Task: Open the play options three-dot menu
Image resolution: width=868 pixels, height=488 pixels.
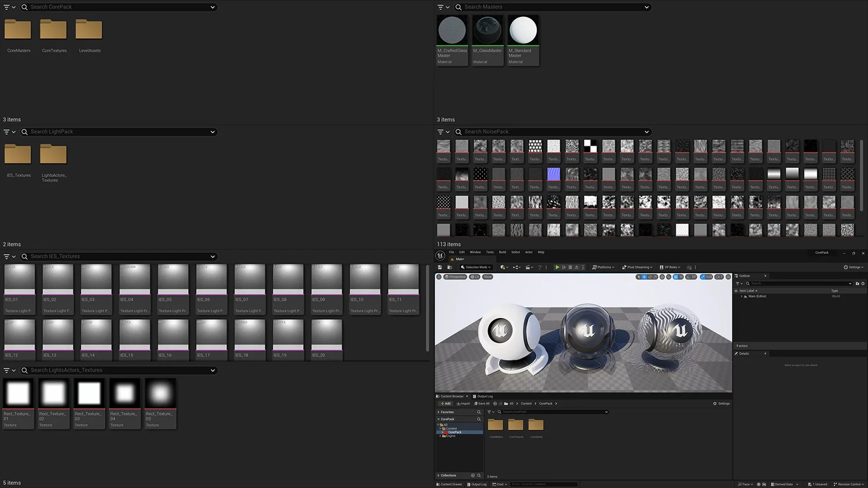Action: click(x=583, y=267)
